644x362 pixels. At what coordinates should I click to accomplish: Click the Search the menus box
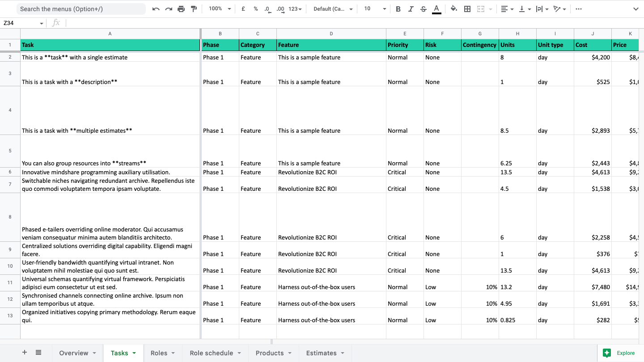pyautogui.click(x=81, y=9)
